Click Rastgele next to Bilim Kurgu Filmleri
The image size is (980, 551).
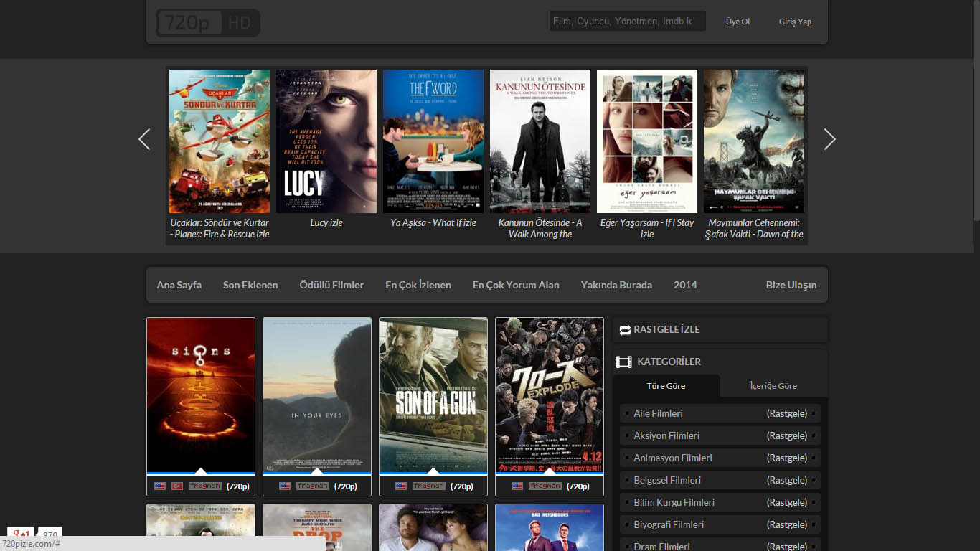[x=787, y=502]
